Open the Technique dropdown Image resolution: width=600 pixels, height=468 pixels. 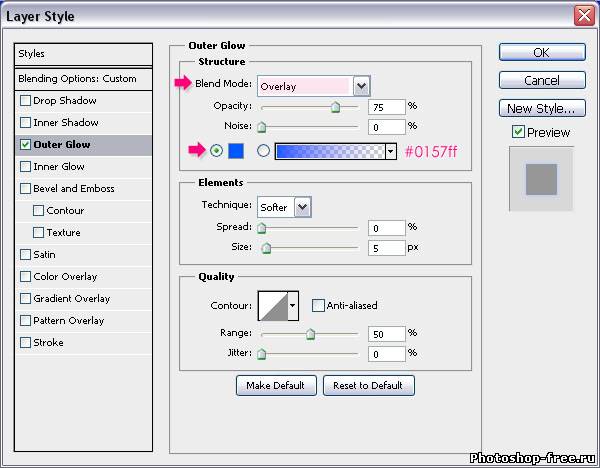[x=302, y=207]
